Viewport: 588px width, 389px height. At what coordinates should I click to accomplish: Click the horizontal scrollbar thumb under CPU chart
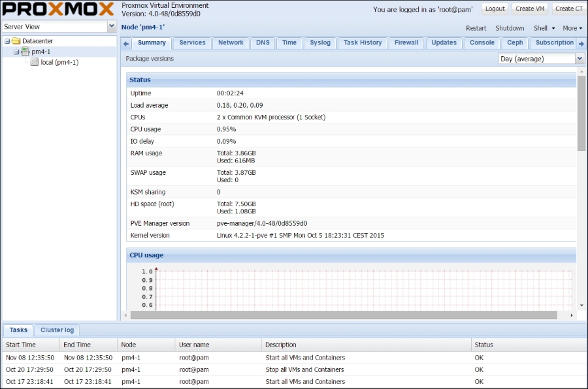pos(344,315)
